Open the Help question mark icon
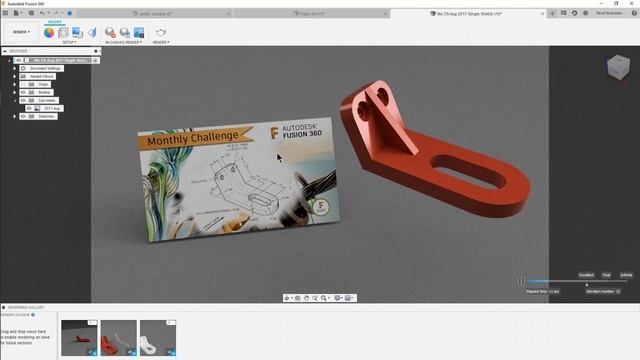 (634, 13)
